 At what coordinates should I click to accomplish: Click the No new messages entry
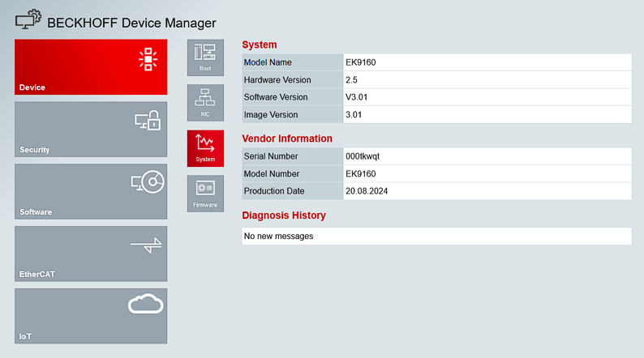tap(436, 237)
